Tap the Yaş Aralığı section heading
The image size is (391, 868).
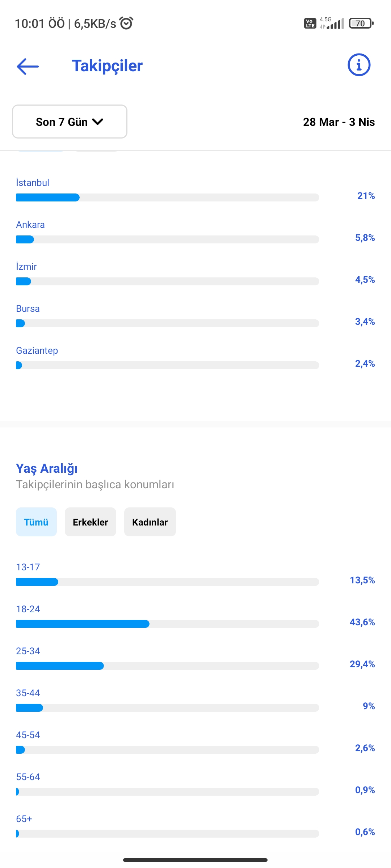(x=47, y=468)
